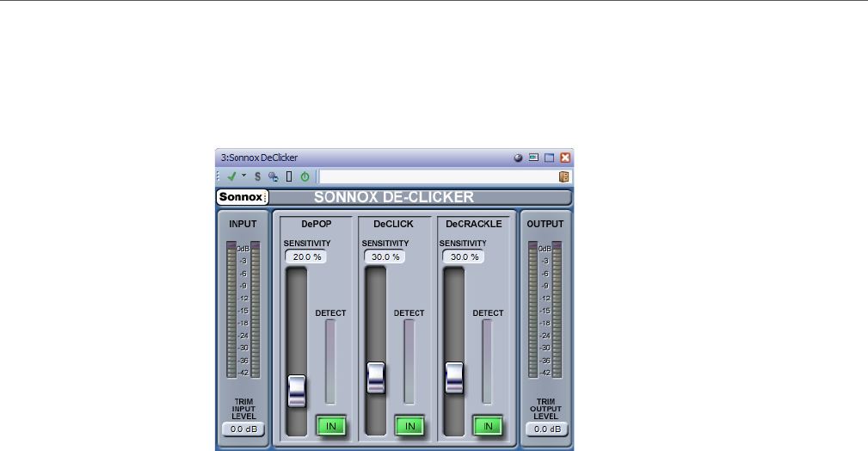Click the window title 3:Sonnox DeClicker
The image size is (868, 451).
(x=259, y=158)
